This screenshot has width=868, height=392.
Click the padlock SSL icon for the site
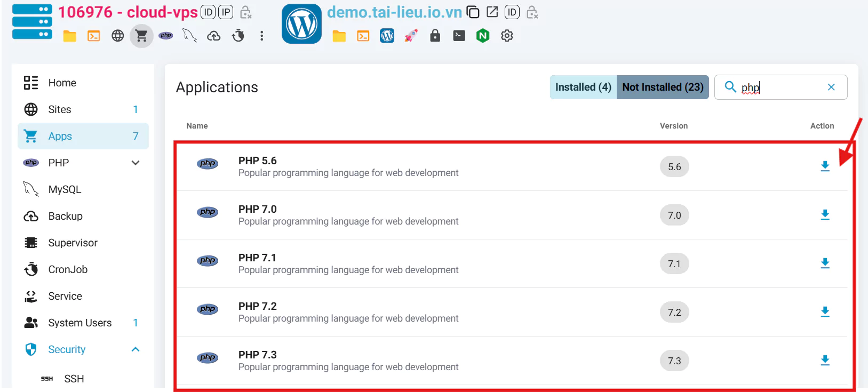[x=435, y=36]
